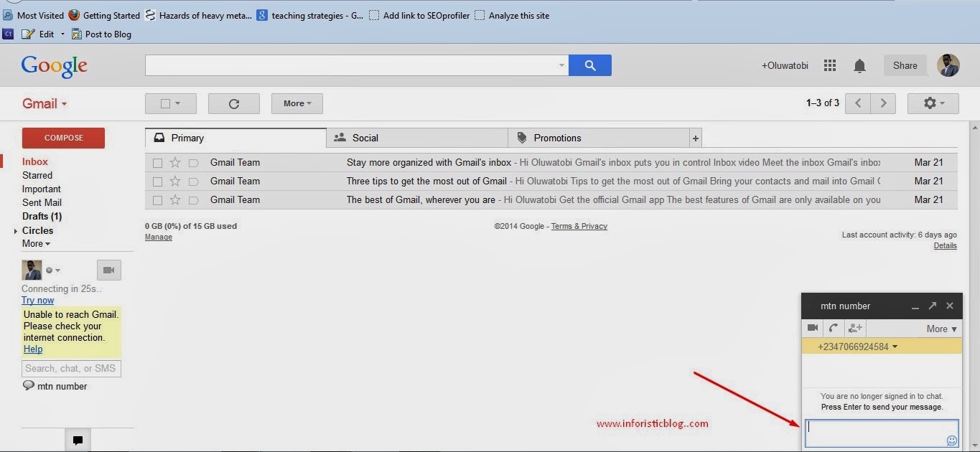
Task: Click the red COMPOSE button
Action: pos(64,138)
